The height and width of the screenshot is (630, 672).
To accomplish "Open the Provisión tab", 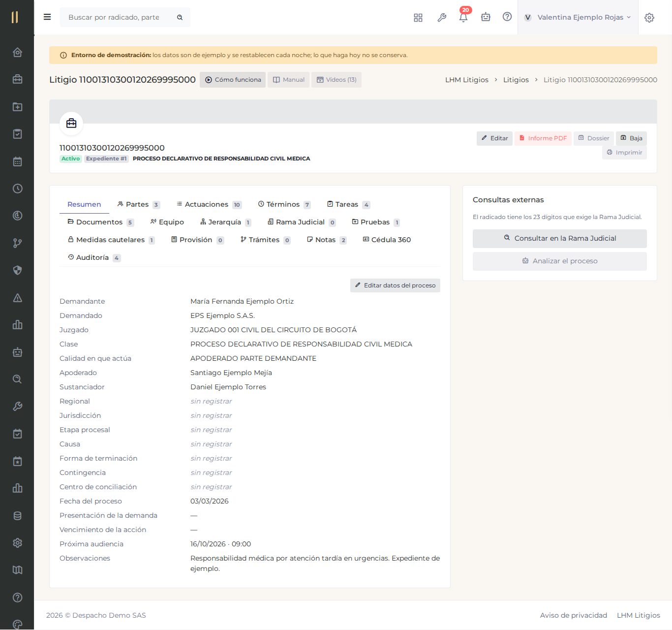I will (197, 240).
